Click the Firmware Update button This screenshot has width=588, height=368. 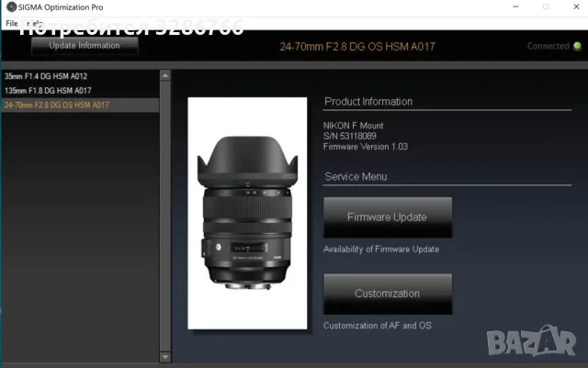(x=388, y=217)
